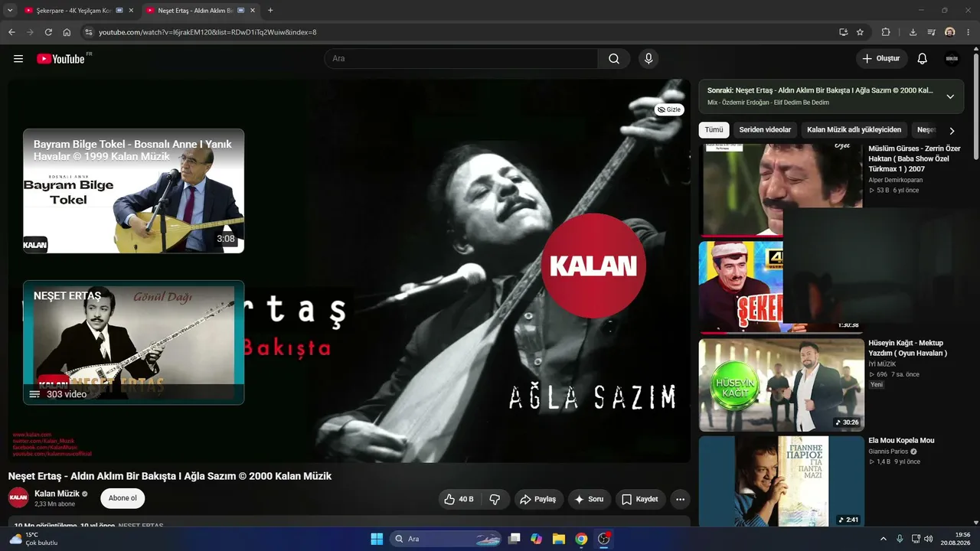
Task: Launch File Explorer from taskbar
Action: (x=559, y=539)
